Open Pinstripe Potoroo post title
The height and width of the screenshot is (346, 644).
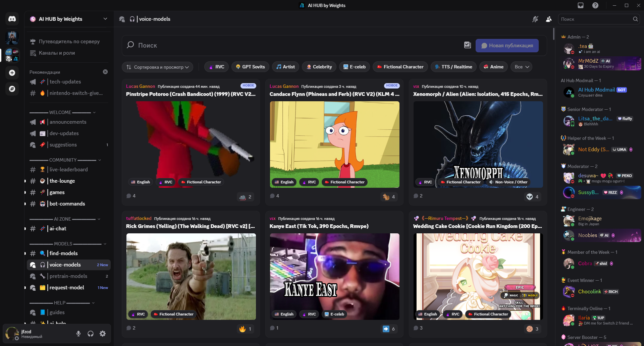(x=191, y=94)
